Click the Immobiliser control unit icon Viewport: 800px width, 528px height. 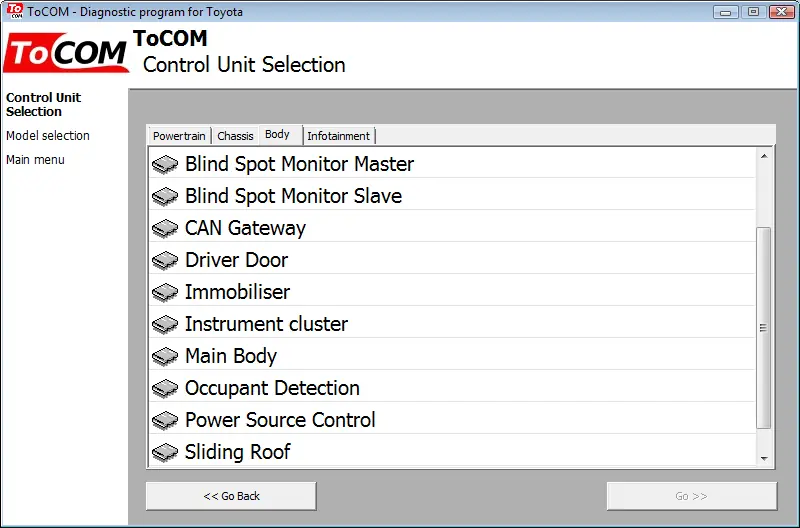[x=165, y=293]
